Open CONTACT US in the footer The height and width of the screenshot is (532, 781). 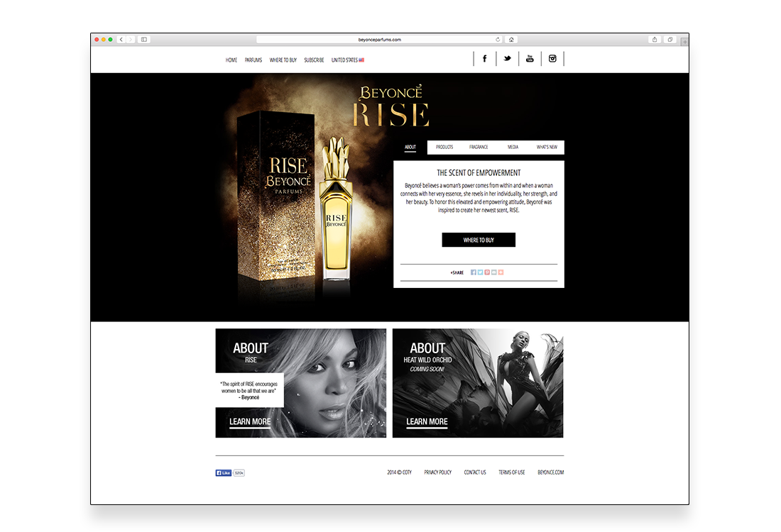point(475,472)
